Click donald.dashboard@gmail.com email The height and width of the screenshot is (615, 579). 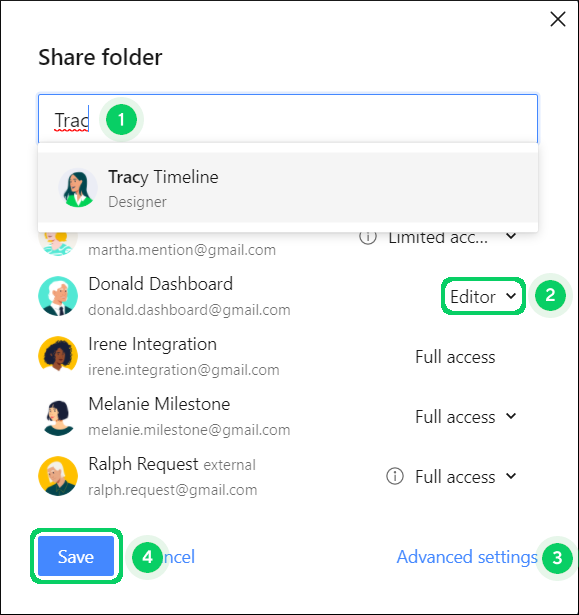[x=189, y=310]
